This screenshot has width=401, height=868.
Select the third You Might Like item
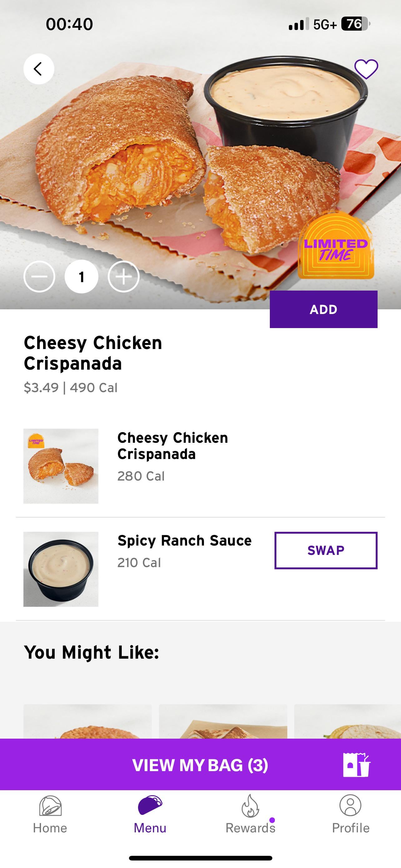[348, 722]
